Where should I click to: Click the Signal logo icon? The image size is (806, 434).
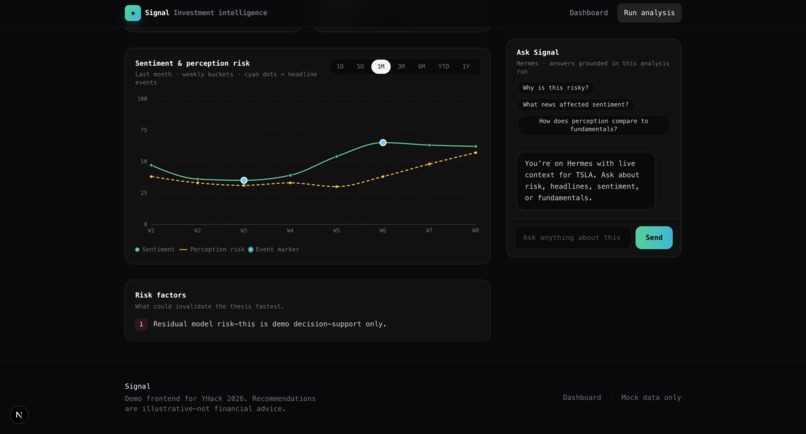pyautogui.click(x=133, y=13)
